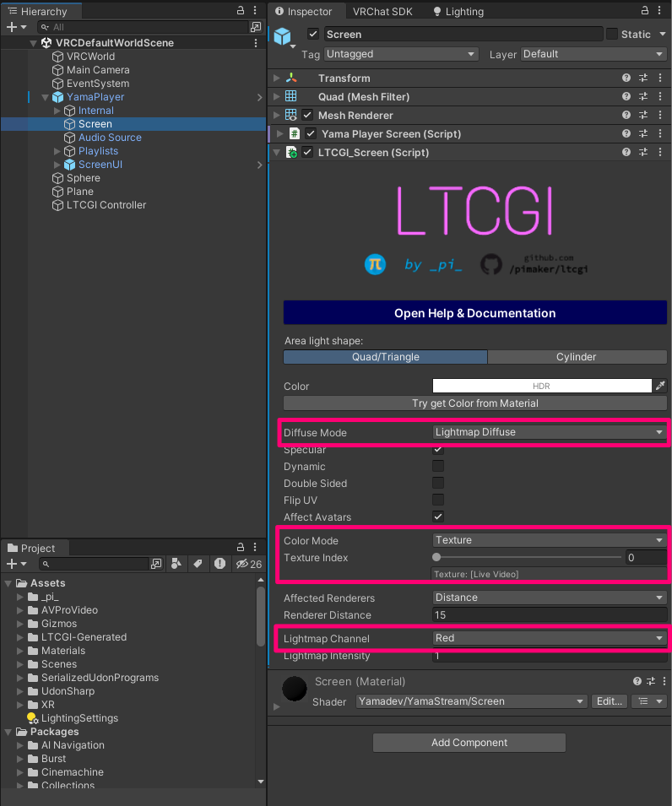
Task: Open presets for the Transform component
Action: [643, 78]
